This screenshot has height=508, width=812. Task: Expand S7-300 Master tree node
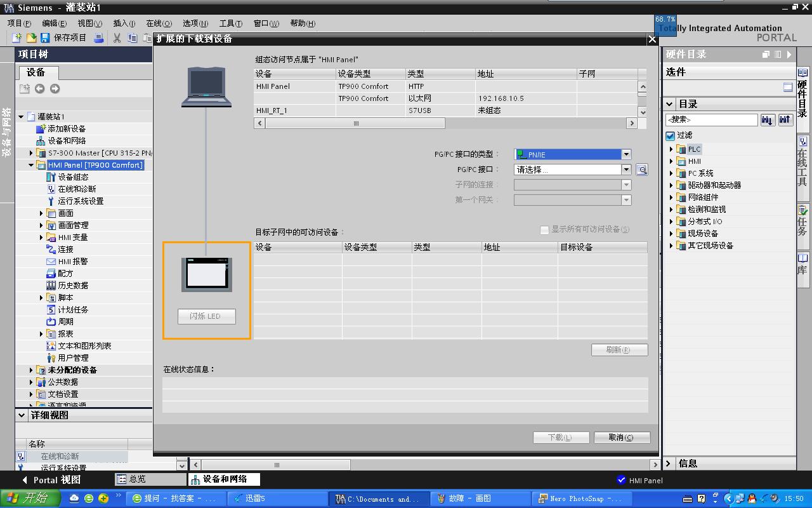pyautogui.click(x=31, y=153)
